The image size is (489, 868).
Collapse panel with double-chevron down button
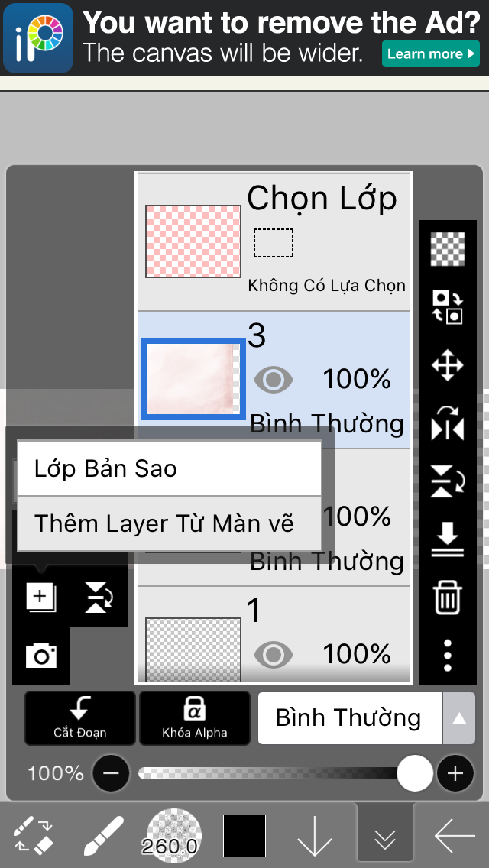[385, 836]
